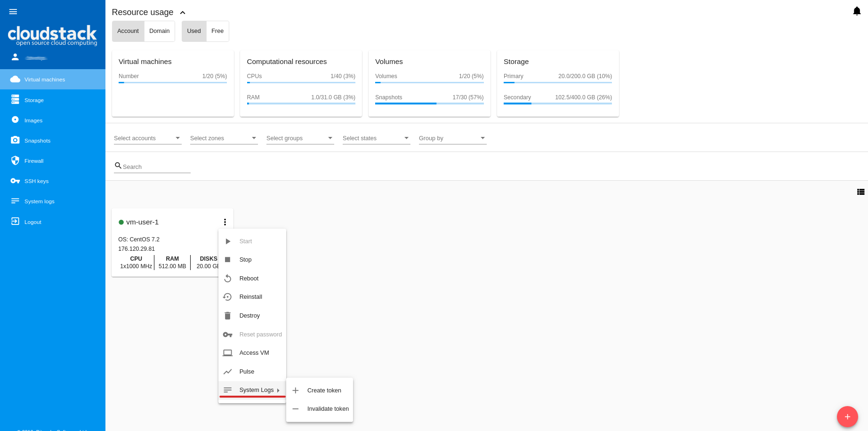This screenshot has width=868, height=431.
Task: Expand the System Logs submenu arrow
Action: tap(278, 391)
